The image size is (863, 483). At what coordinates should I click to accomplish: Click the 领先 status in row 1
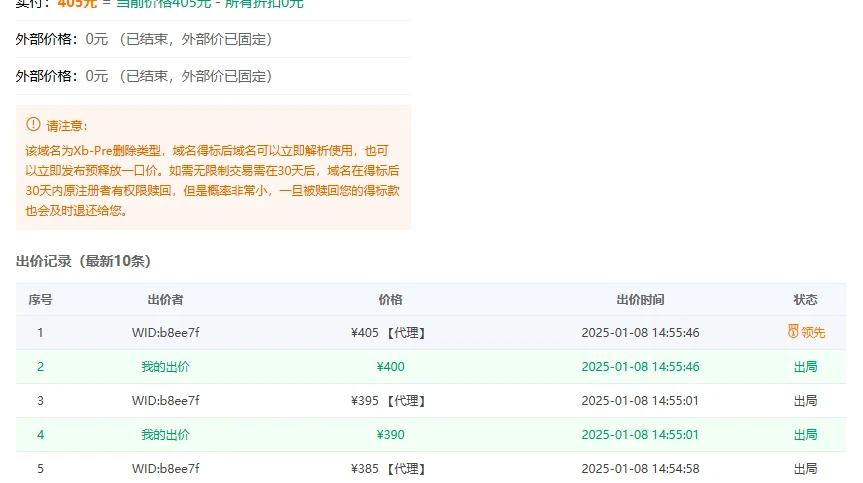pos(812,332)
